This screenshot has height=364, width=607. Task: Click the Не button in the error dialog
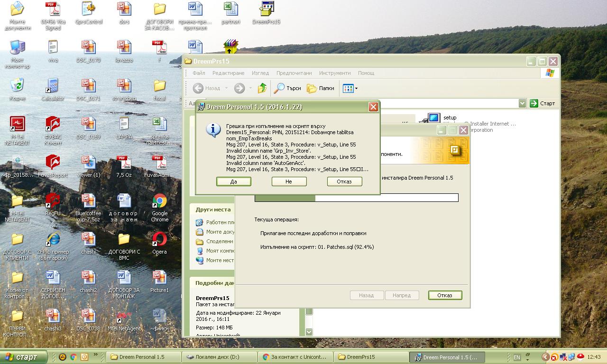pos(289,182)
